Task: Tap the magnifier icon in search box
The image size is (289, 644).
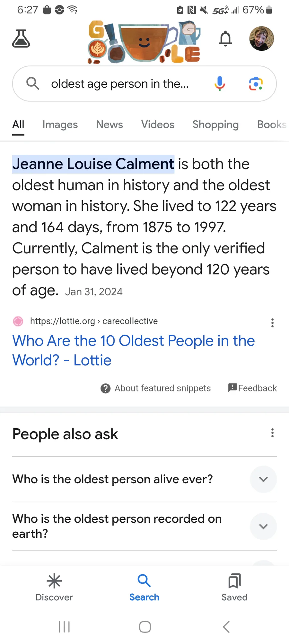Action: tap(33, 84)
